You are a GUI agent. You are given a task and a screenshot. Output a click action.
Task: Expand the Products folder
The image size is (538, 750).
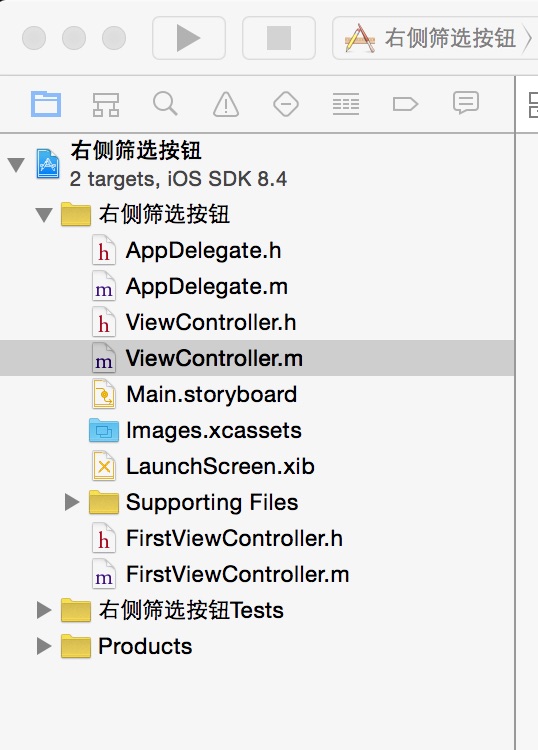44,646
